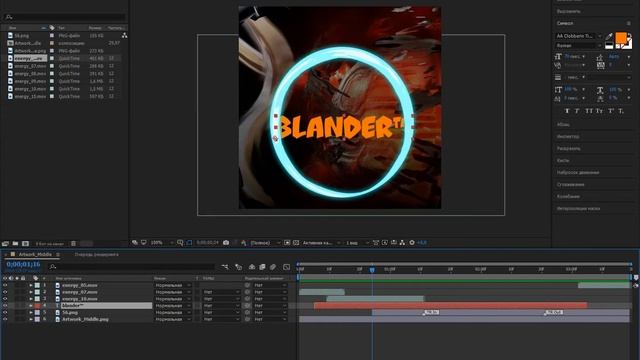The width and height of the screenshot is (640, 360).
Task: Hide layer 5 56.png with eye icon
Action: 5,313
